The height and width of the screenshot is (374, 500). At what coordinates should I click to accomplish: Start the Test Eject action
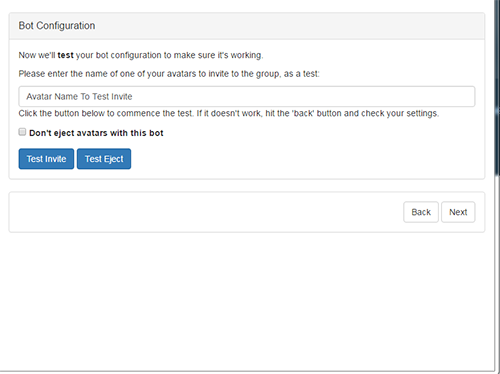pyautogui.click(x=104, y=159)
